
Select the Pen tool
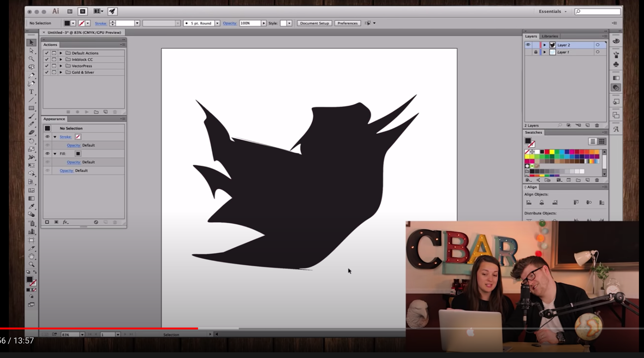[x=31, y=75]
